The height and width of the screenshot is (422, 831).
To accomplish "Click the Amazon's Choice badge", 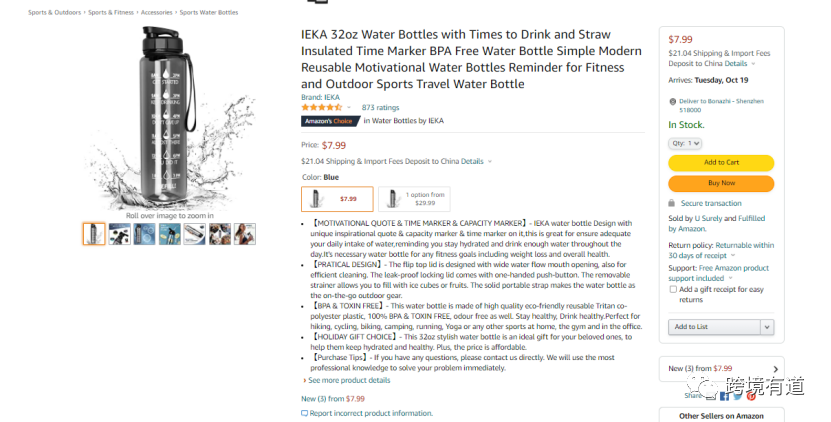I will [330, 121].
